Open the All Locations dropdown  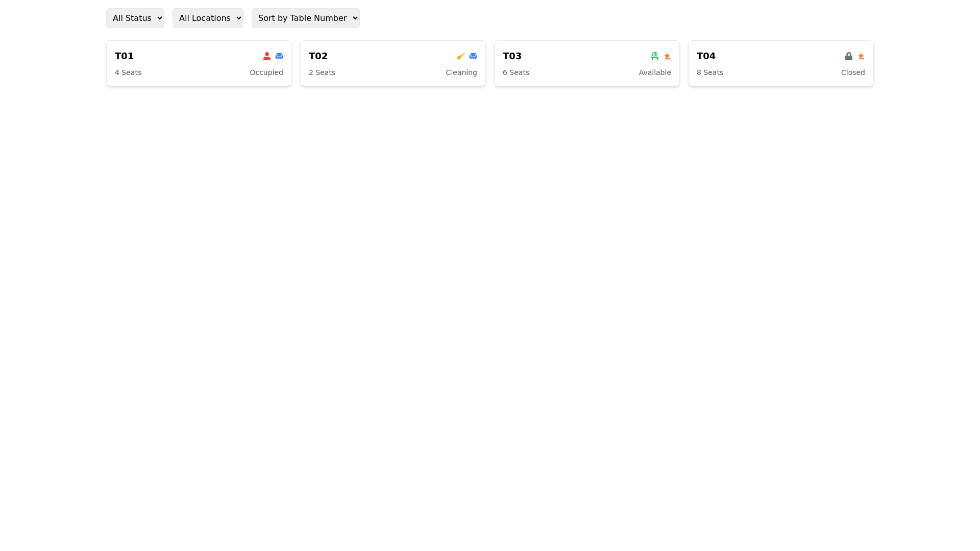pos(208,18)
